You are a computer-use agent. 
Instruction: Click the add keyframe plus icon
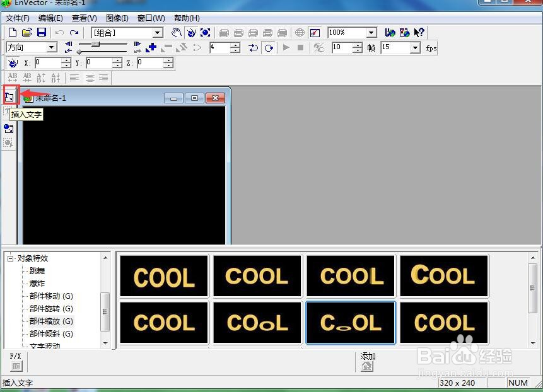tap(151, 47)
